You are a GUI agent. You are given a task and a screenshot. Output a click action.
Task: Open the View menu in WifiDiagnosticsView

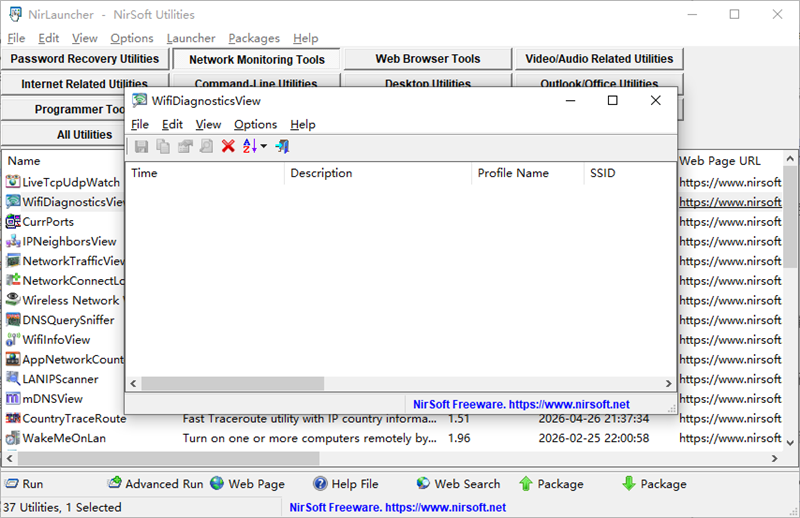208,125
